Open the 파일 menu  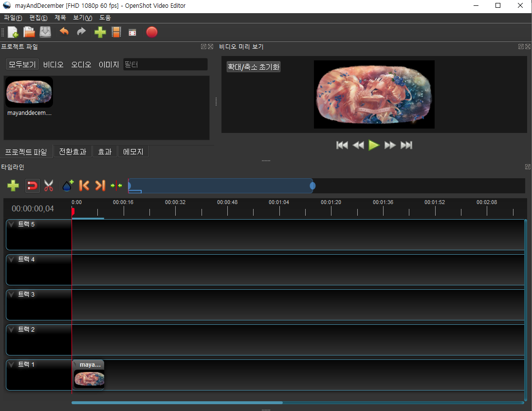point(13,18)
